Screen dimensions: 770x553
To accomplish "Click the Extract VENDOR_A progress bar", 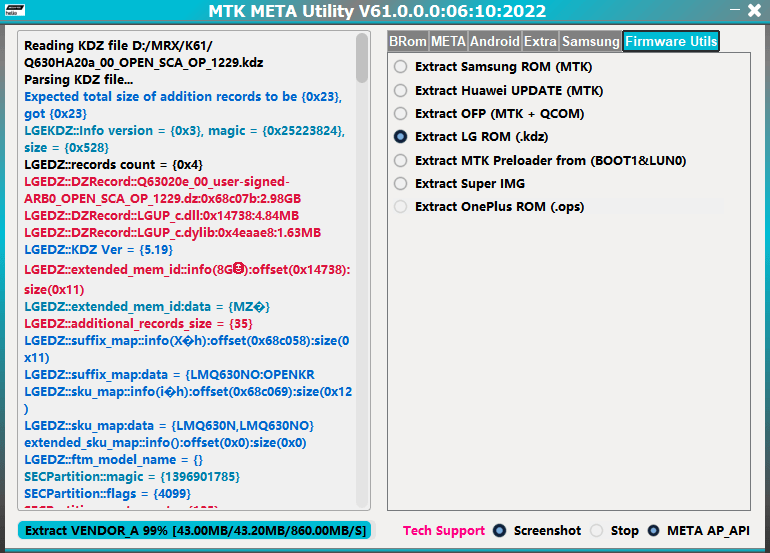I will coord(195,530).
